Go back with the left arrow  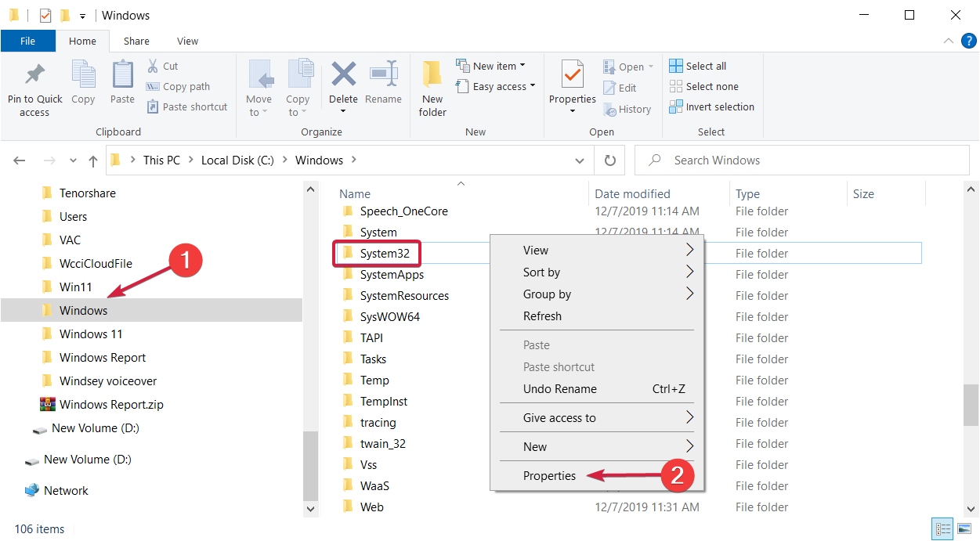click(20, 160)
